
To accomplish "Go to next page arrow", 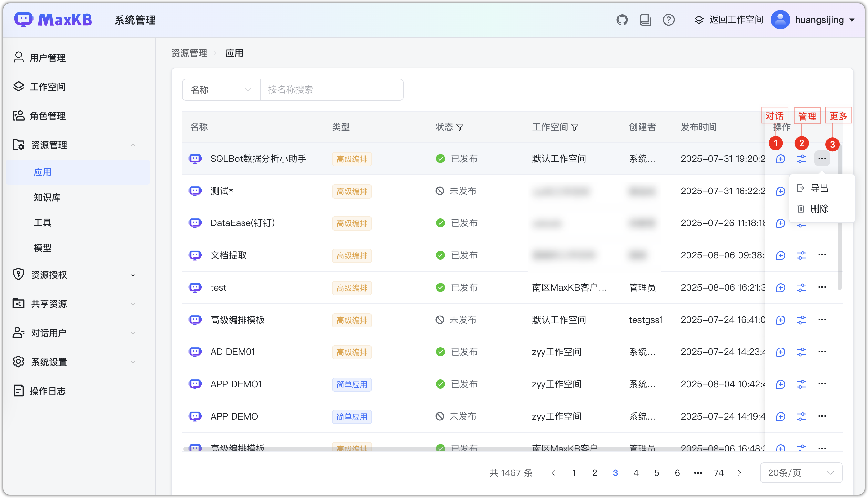I will (739, 473).
